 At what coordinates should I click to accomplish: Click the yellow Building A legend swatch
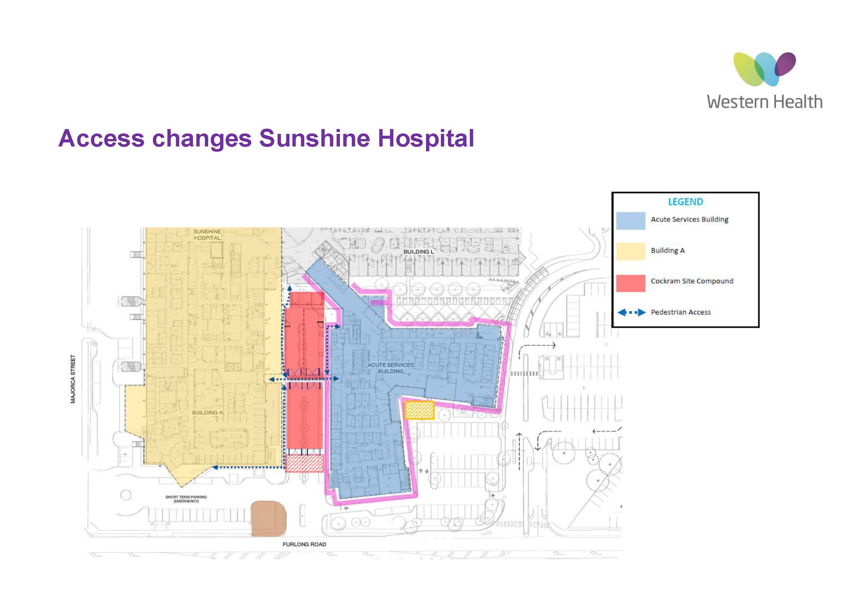point(630,251)
